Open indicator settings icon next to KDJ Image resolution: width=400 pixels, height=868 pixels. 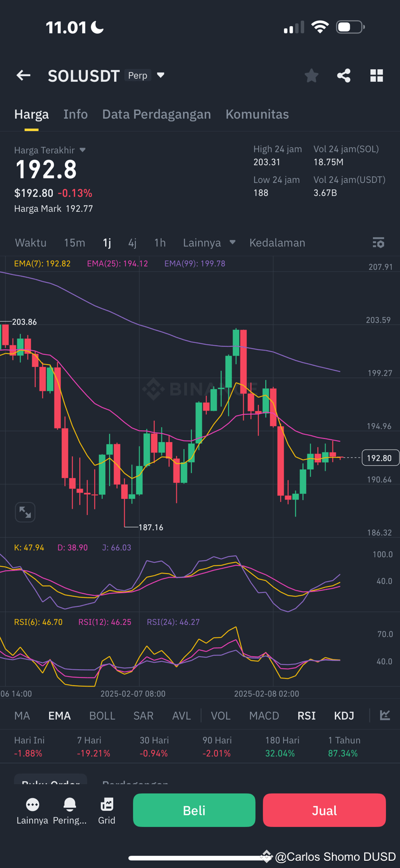point(385,715)
